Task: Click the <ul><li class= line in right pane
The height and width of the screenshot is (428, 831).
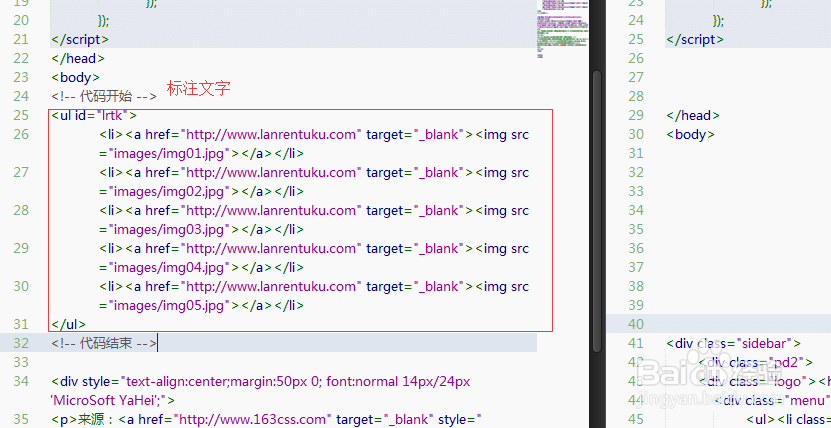Action: click(x=789, y=420)
